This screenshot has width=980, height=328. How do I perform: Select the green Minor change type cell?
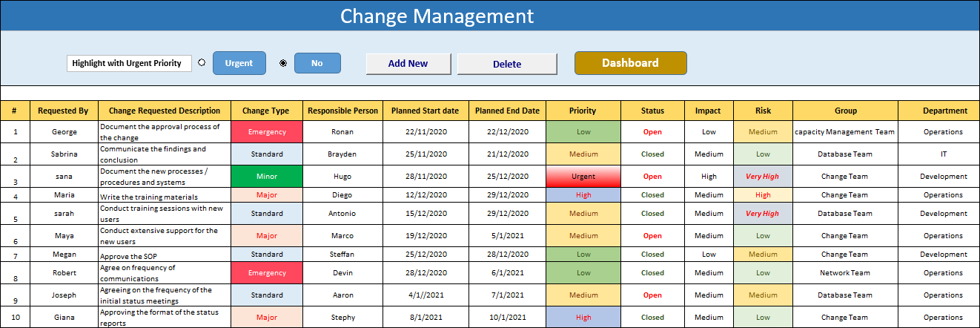tap(267, 177)
